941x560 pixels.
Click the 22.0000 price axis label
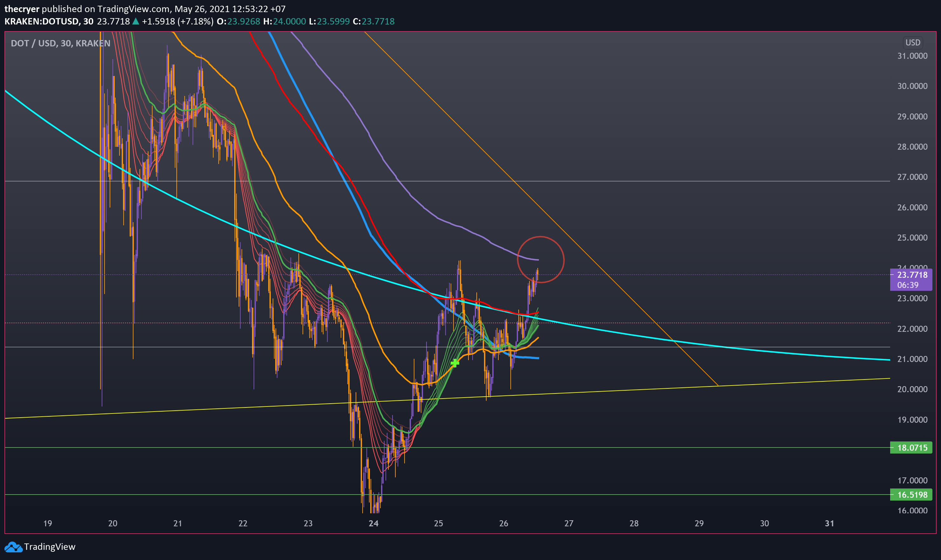click(912, 329)
